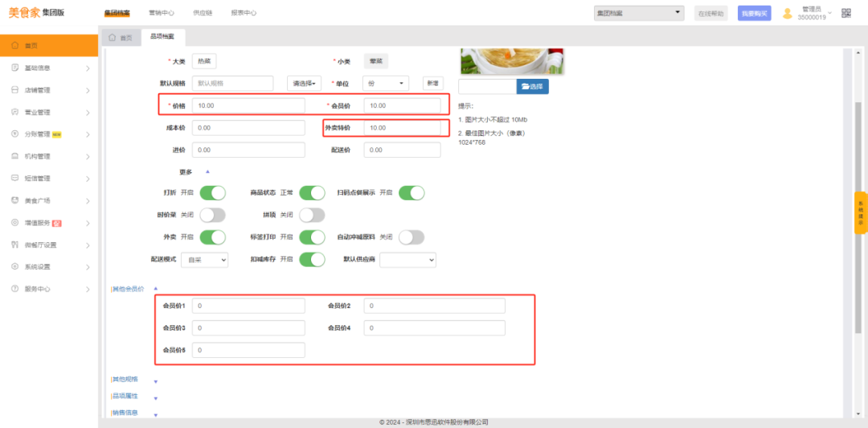This screenshot has width=868, height=428.
Task: Open the 管理员 account menu chevron
Action: click(829, 13)
